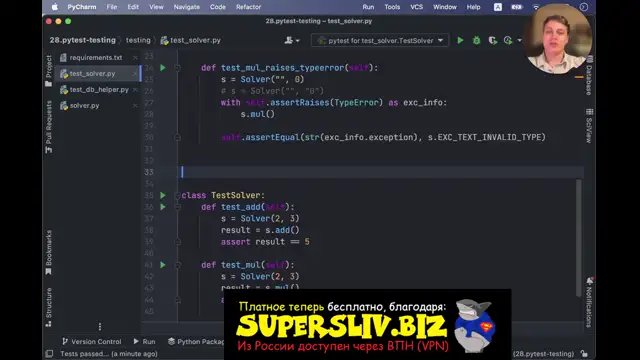Open the run configuration dropdown
640x360 pixels.
tap(380, 40)
